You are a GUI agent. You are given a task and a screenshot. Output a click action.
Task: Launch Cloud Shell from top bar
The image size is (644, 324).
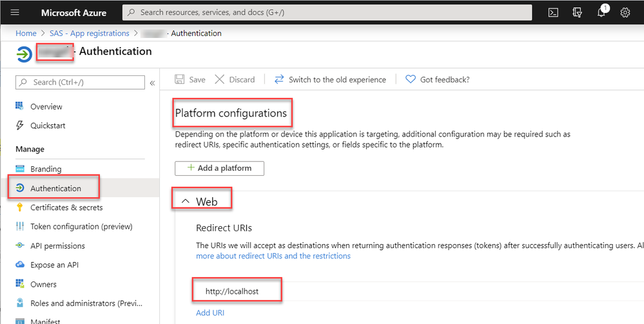(x=553, y=12)
